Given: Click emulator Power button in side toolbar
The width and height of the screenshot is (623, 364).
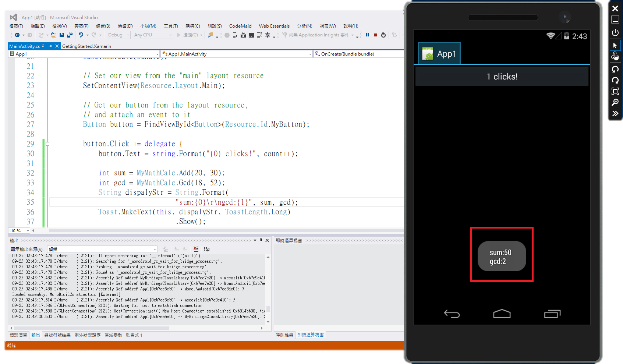Looking at the screenshot, I should point(615,32).
